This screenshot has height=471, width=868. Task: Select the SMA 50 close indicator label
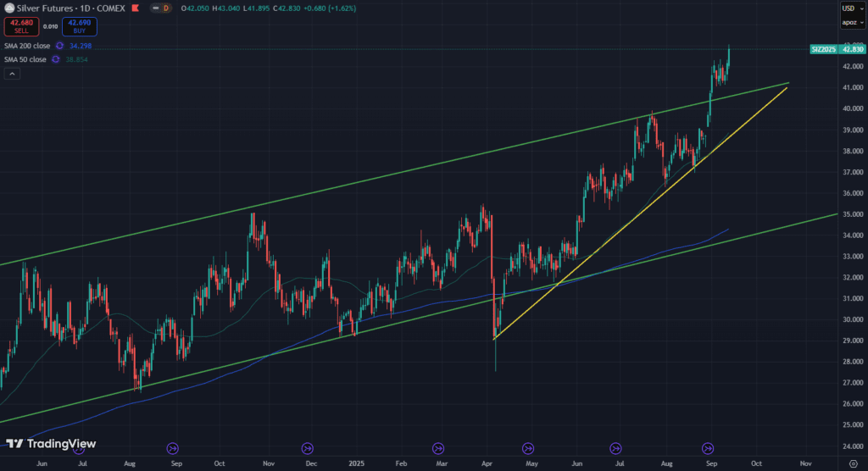25,59
